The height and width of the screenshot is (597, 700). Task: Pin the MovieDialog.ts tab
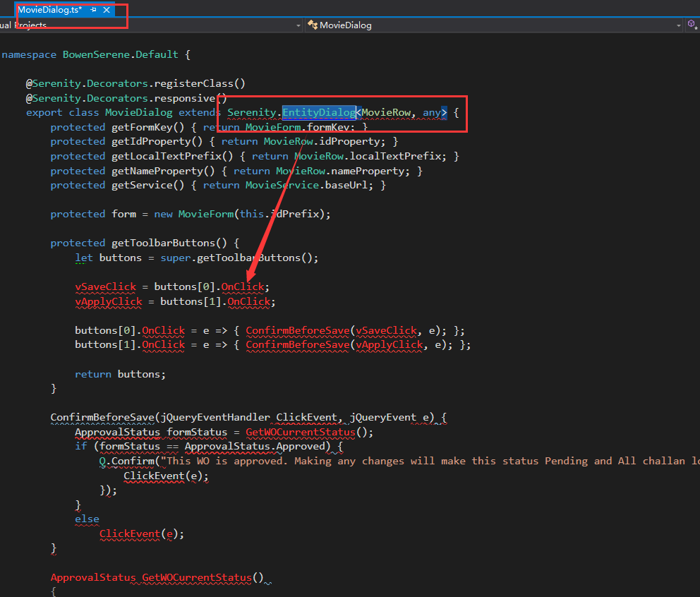click(x=92, y=10)
